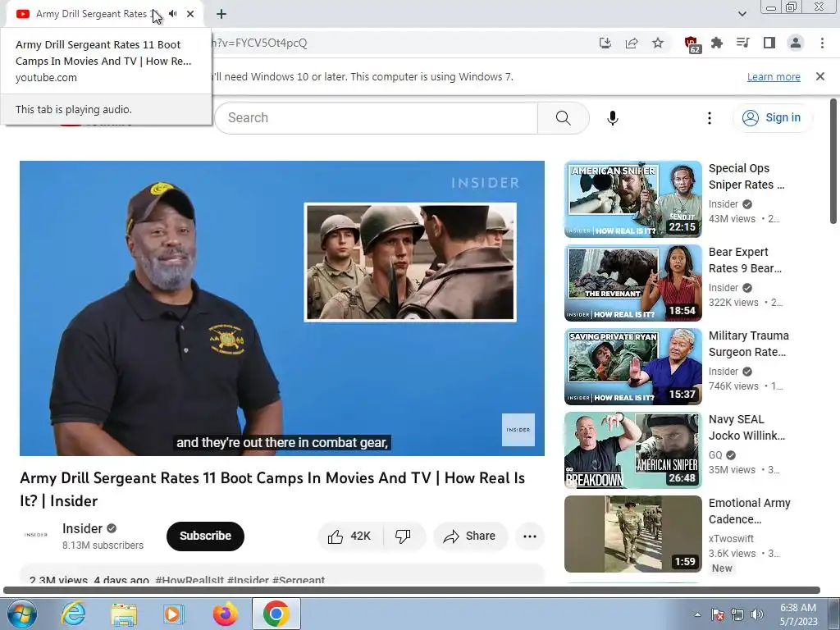Click the vertical page scrollbar
840x630 pixels.
(x=833, y=161)
